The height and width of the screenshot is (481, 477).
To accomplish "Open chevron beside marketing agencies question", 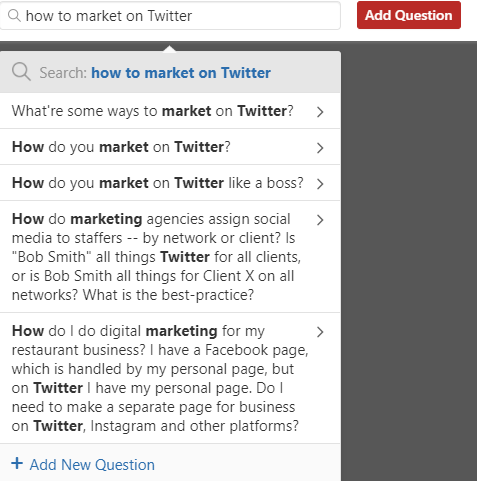I will (320, 220).
